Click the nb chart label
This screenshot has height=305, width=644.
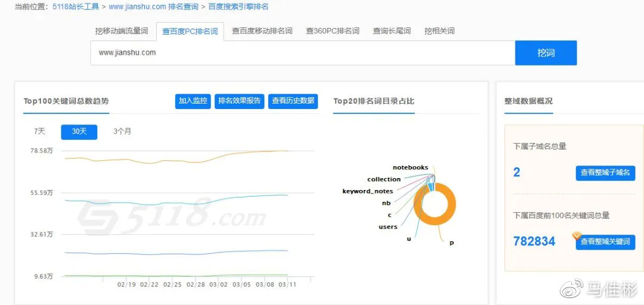pos(386,203)
